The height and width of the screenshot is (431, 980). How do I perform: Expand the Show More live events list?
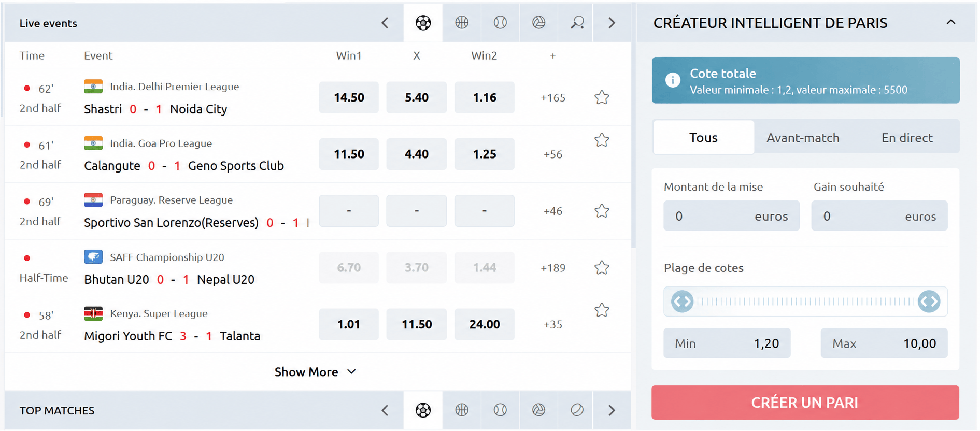pyautogui.click(x=315, y=372)
